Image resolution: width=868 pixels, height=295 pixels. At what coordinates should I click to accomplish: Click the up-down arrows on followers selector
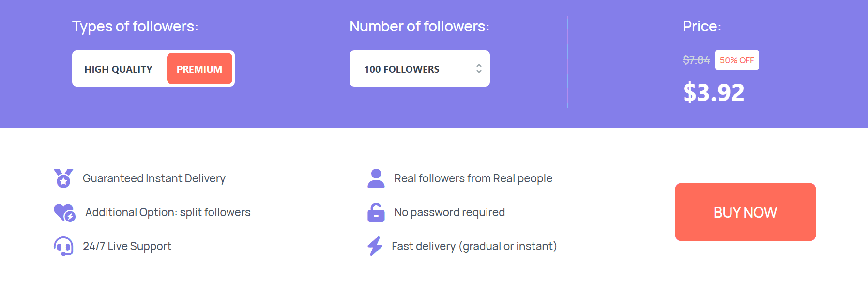point(479,69)
